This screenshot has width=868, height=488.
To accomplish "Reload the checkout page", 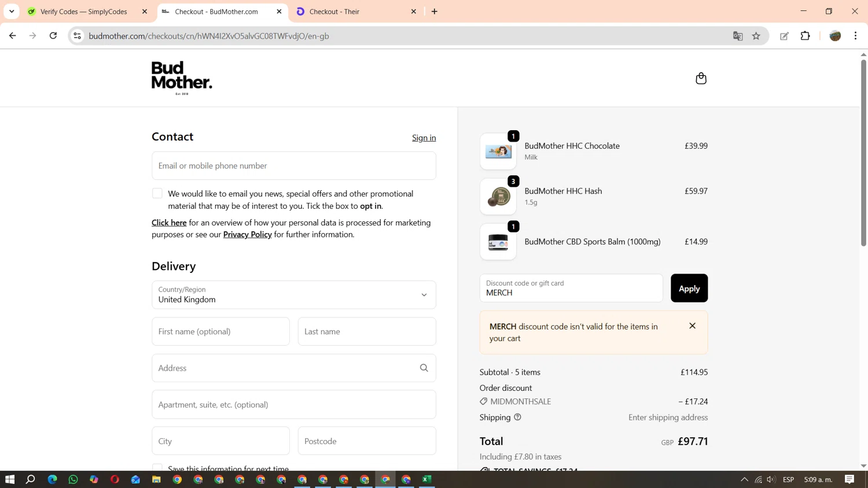I will pos(53,36).
